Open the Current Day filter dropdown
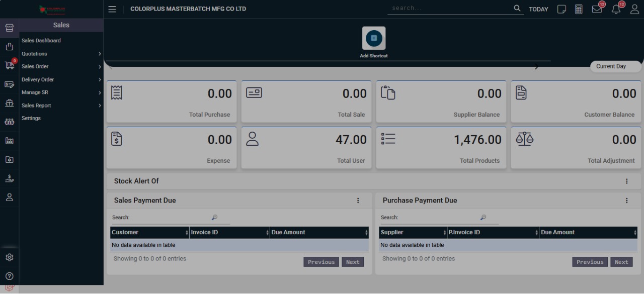The height and width of the screenshot is (294, 644). pos(615,66)
